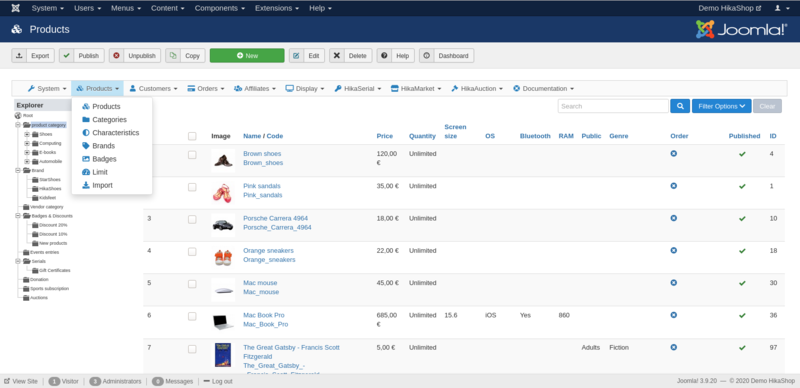The height and width of the screenshot is (388, 800).
Task: Click the order icon for Orange sneakers
Action: pos(673,251)
